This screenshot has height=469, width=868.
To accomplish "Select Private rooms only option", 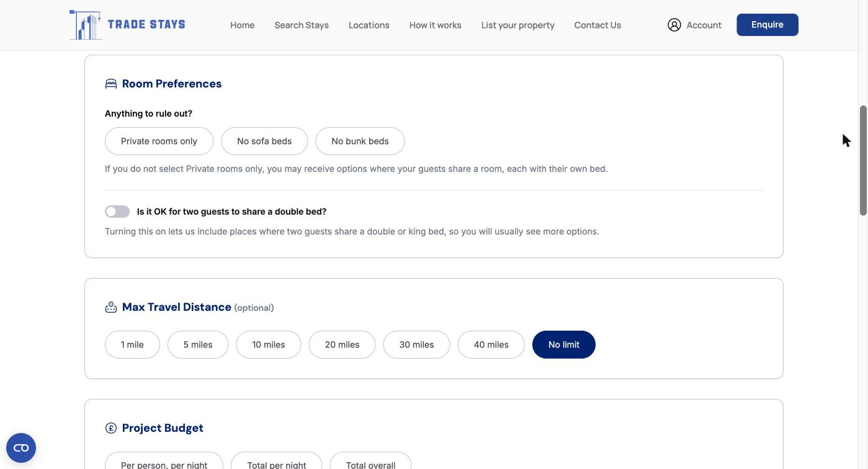I will click(x=159, y=141).
